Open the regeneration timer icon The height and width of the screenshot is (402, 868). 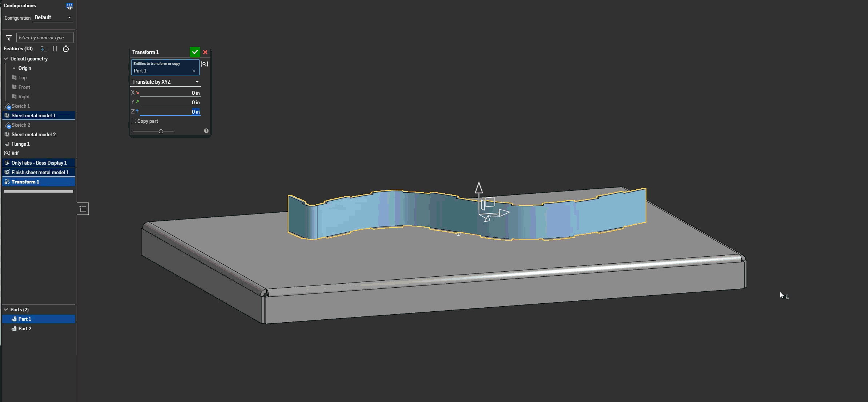(66, 49)
